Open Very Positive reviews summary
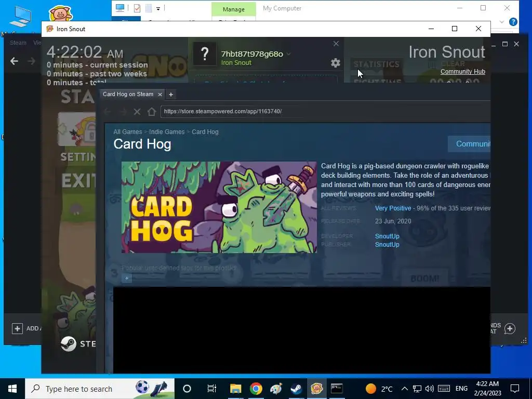532x399 pixels. coord(393,208)
